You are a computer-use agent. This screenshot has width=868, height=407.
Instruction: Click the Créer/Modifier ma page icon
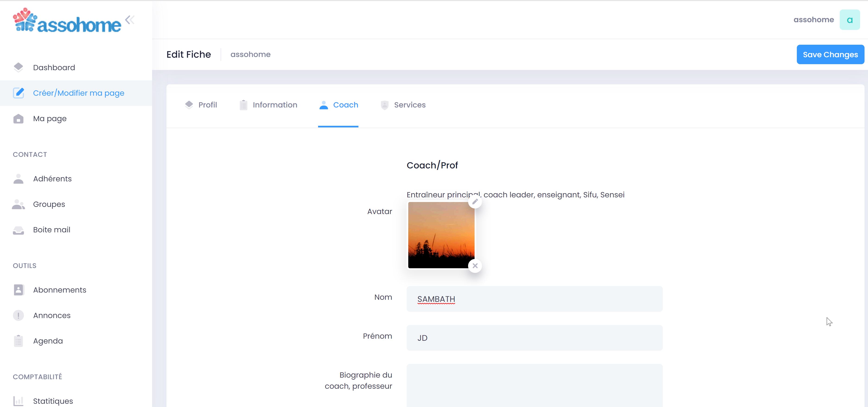coord(18,93)
